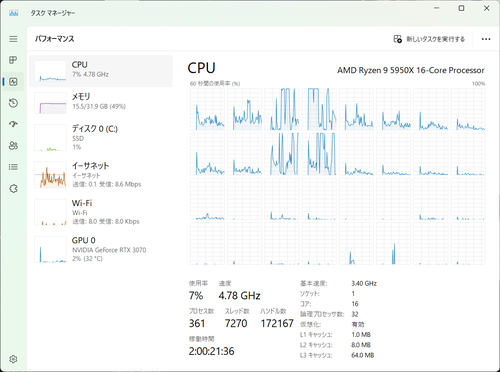Screen dimensions: 500x372
Task: Select the イーサネット performance item
Action: coord(101,175)
